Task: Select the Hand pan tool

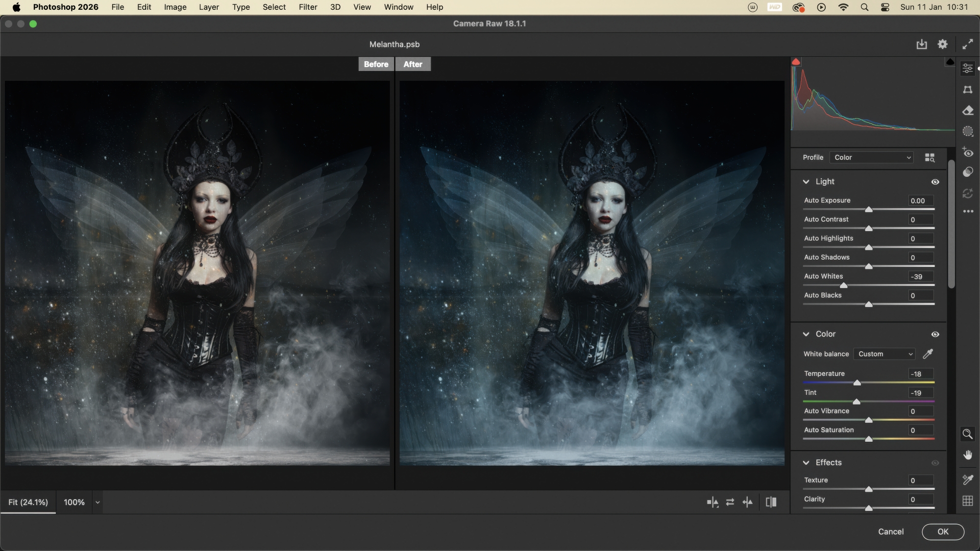Action: point(968,455)
